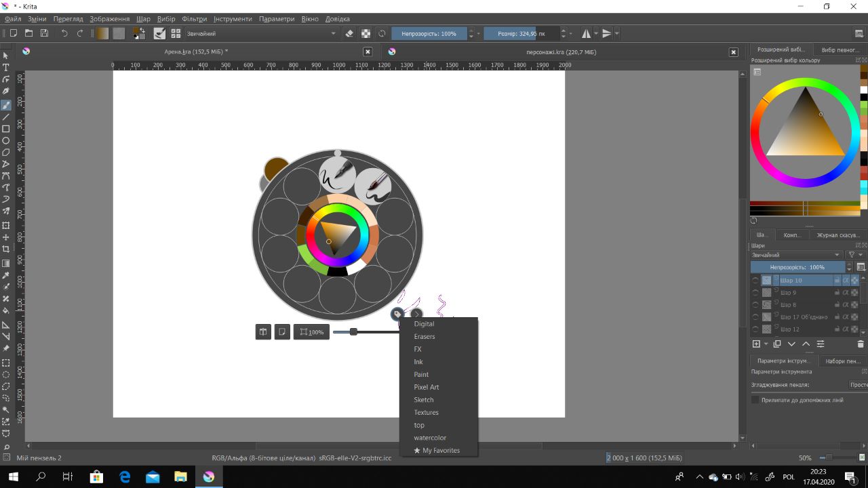Screen dimensions: 868x488
Task: Open the layer filter dropdown
Action: point(856,255)
